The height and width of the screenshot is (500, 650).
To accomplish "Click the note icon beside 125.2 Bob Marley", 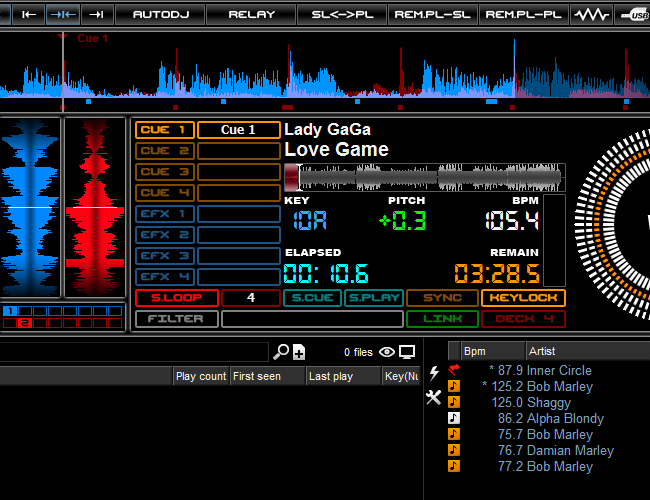I will tap(454, 386).
